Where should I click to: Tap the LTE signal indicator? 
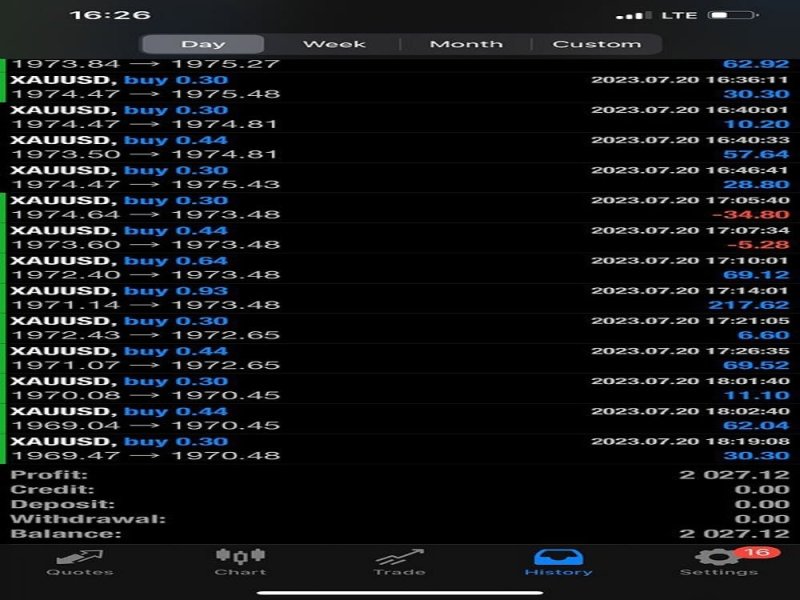click(x=679, y=15)
